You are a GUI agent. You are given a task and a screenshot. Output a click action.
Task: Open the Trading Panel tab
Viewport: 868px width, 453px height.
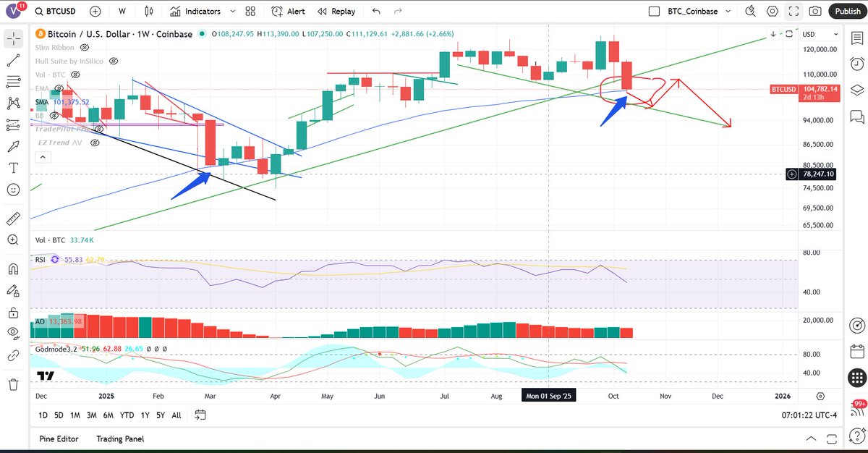point(120,439)
